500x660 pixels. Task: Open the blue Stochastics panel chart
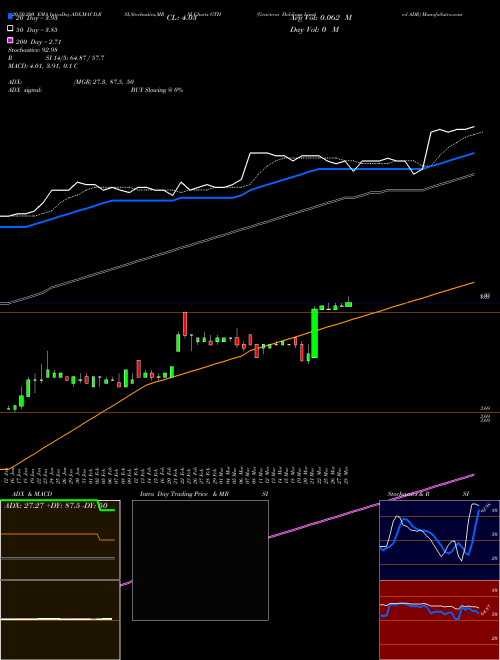tap(439, 540)
